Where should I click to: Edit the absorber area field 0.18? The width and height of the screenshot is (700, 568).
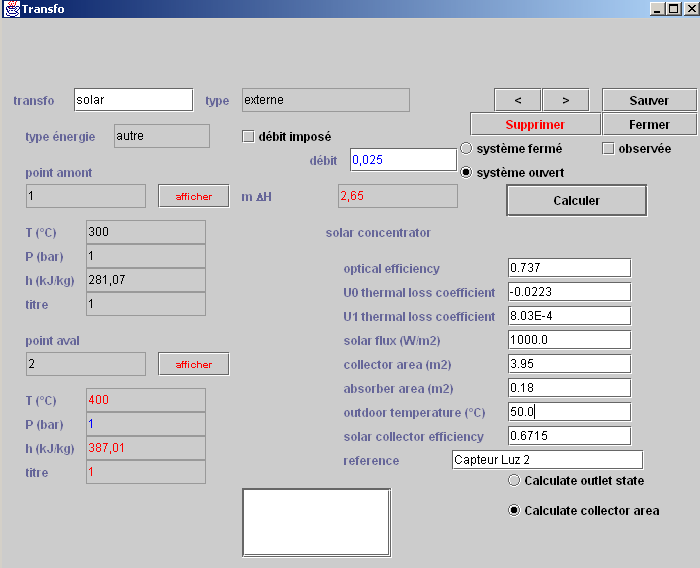tap(570, 388)
